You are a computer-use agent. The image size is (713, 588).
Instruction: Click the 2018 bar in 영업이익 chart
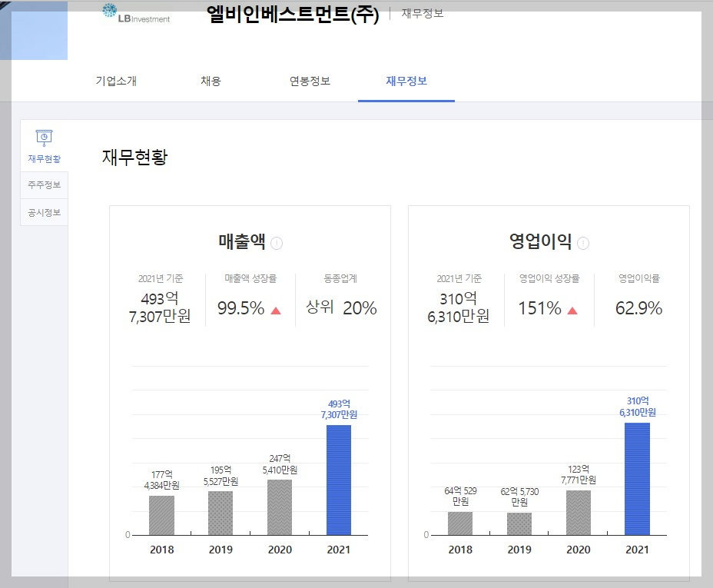point(460,523)
